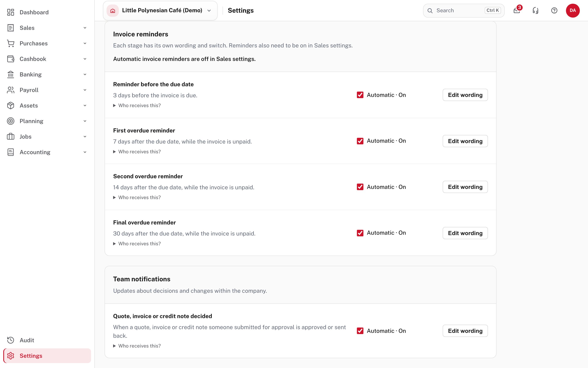Viewport: 588px width, 368px height.
Task: Expand the Sales menu chevron
Action: coord(85,28)
